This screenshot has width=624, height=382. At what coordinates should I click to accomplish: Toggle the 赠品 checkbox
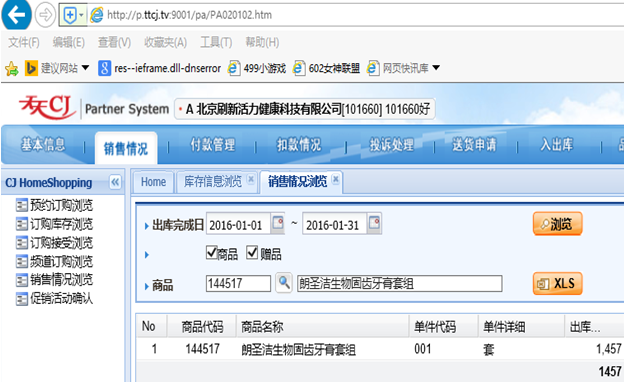click(252, 252)
